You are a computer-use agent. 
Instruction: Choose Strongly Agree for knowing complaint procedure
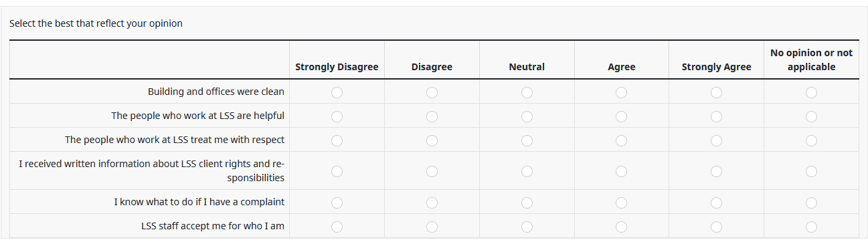point(717,202)
